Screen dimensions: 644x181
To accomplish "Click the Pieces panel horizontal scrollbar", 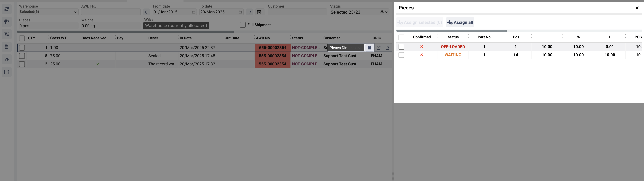I will (452, 31).
